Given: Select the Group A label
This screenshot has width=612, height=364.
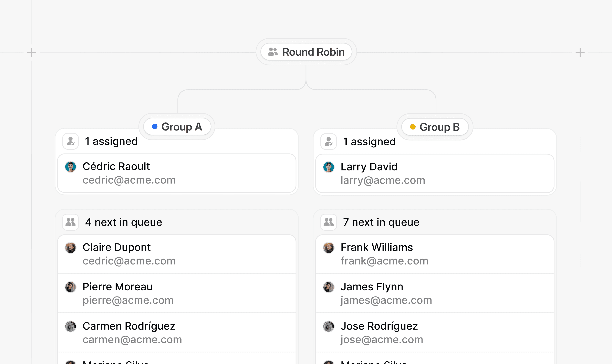Looking at the screenshot, I should point(182,127).
